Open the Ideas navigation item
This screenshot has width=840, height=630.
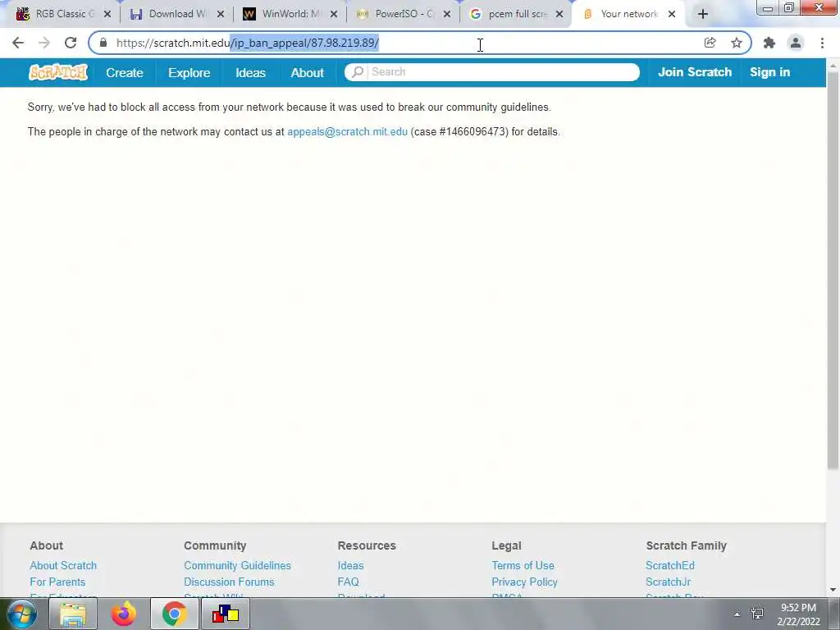250,72
